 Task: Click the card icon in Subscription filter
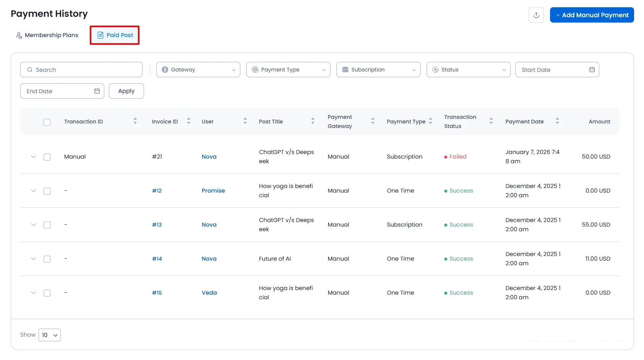tap(345, 70)
